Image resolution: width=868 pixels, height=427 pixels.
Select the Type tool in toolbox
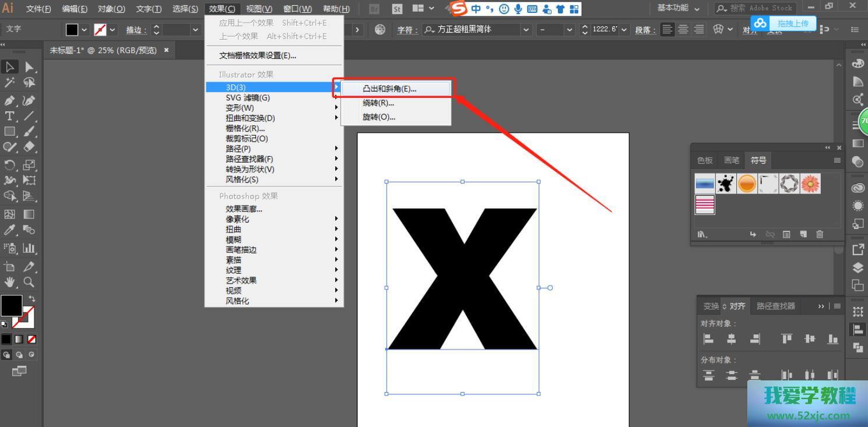10,116
